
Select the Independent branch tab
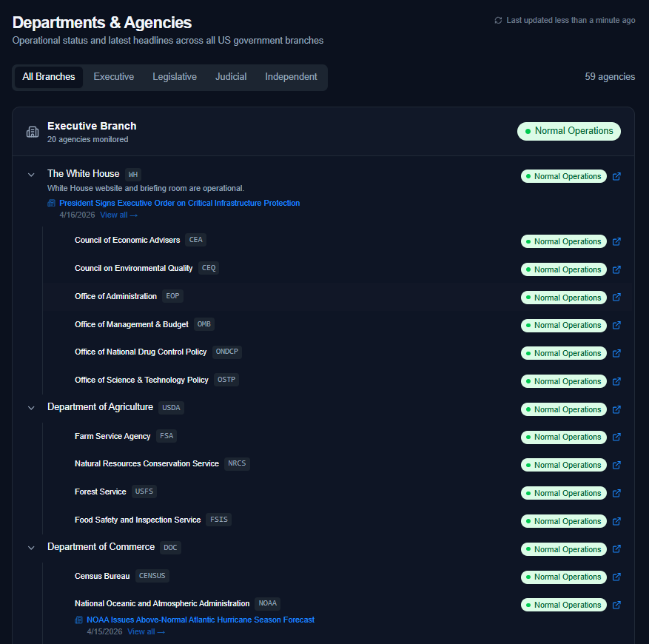coord(291,77)
